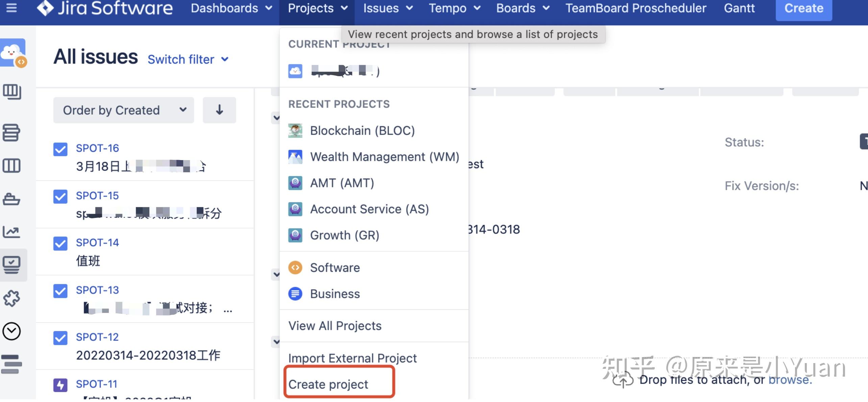Click the browse link for attachments
This screenshot has width=868, height=402.
click(790, 380)
